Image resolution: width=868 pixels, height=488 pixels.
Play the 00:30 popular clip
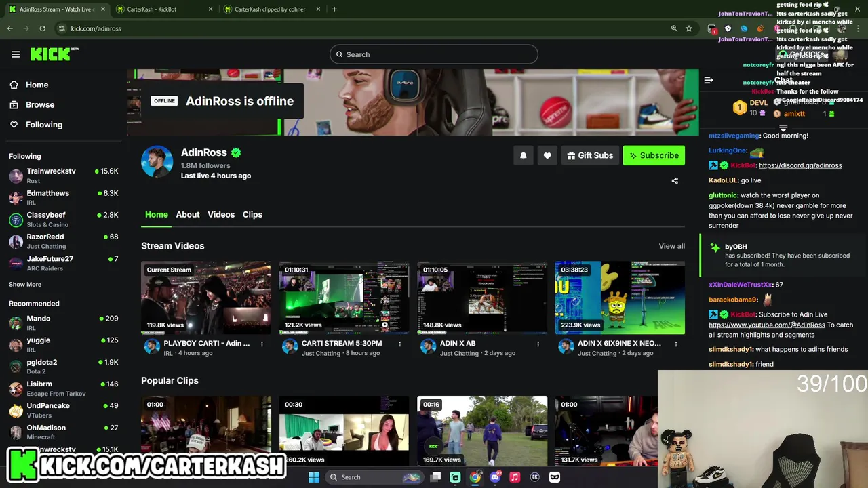(344, 432)
